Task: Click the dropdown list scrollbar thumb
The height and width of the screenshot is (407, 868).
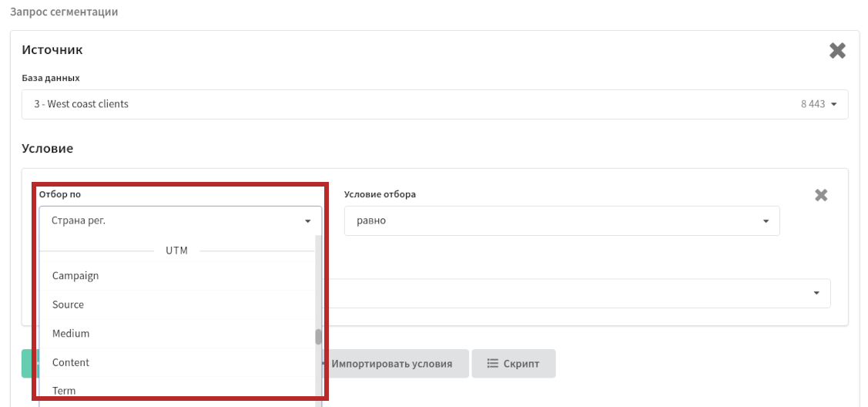Action: point(318,337)
